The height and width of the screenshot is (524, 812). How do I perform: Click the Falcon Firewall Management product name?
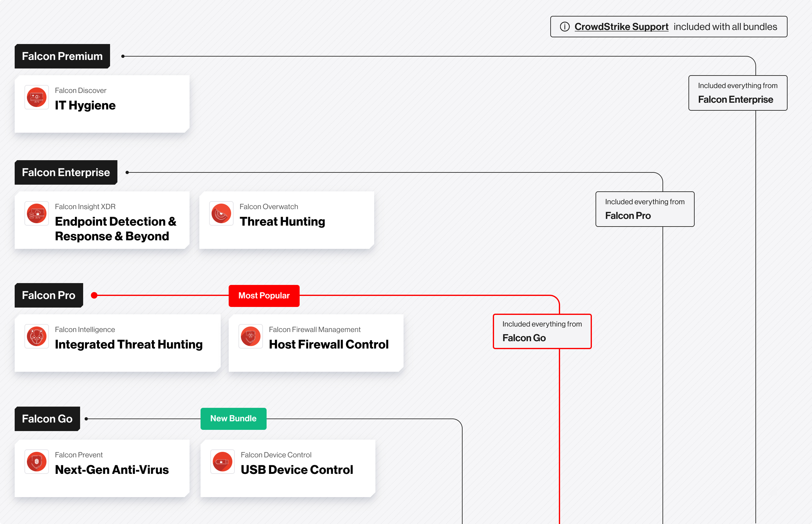click(x=315, y=329)
